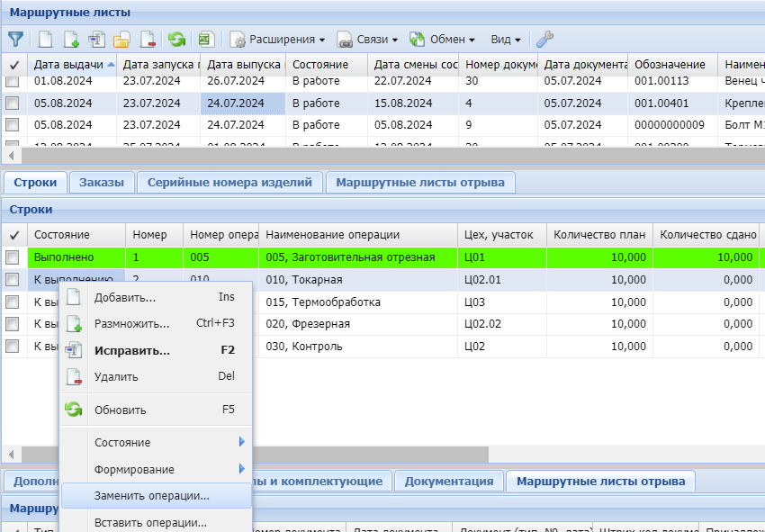Image resolution: width=765 pixels, height=532 pixels.
Task: Open Серийные номера изделий tab
Action: [x=229, y=182]
